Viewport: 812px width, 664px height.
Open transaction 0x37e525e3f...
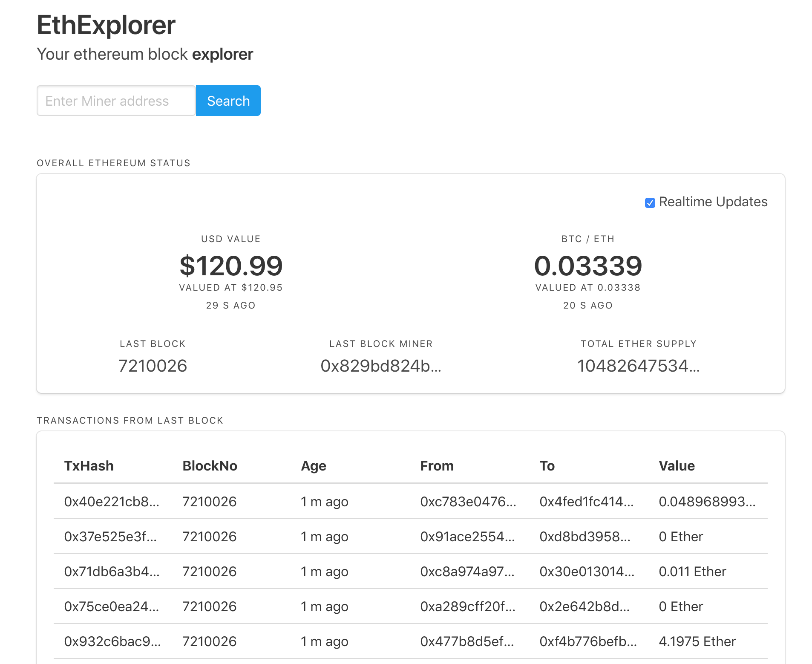[x=110, y=537]
